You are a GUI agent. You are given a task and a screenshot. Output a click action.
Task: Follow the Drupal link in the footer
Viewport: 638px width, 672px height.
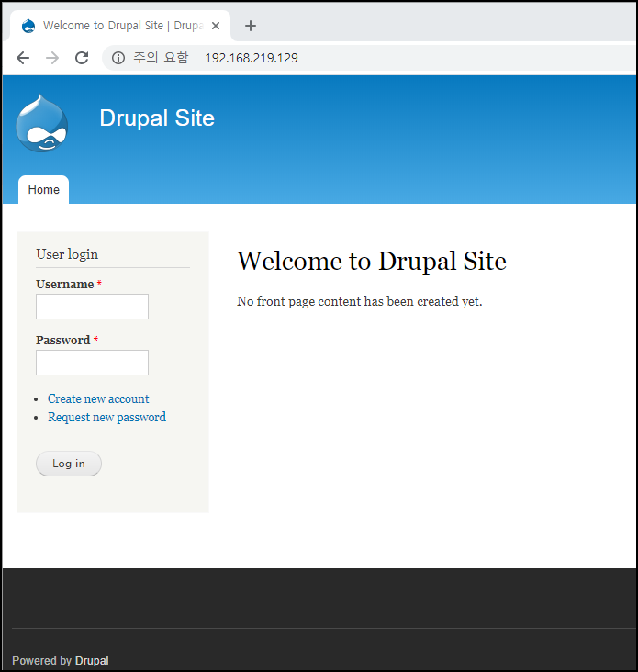(92, 660)
